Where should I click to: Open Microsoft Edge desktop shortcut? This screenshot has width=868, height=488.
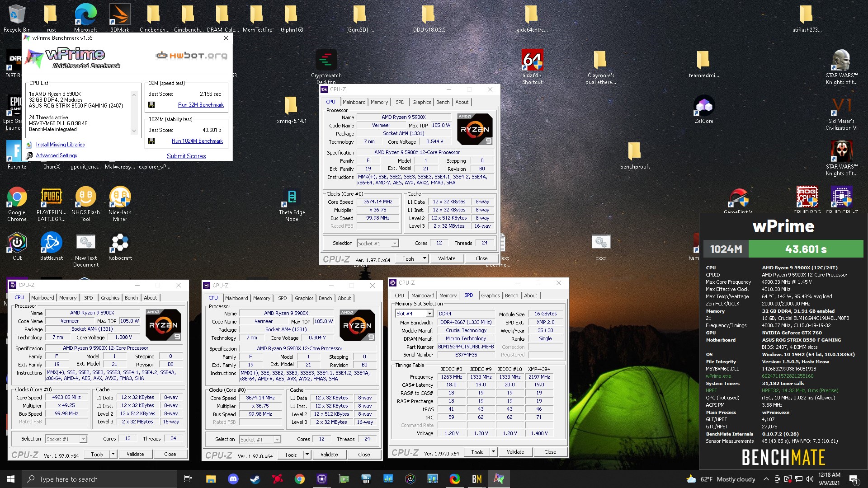(x=85, y=18)
